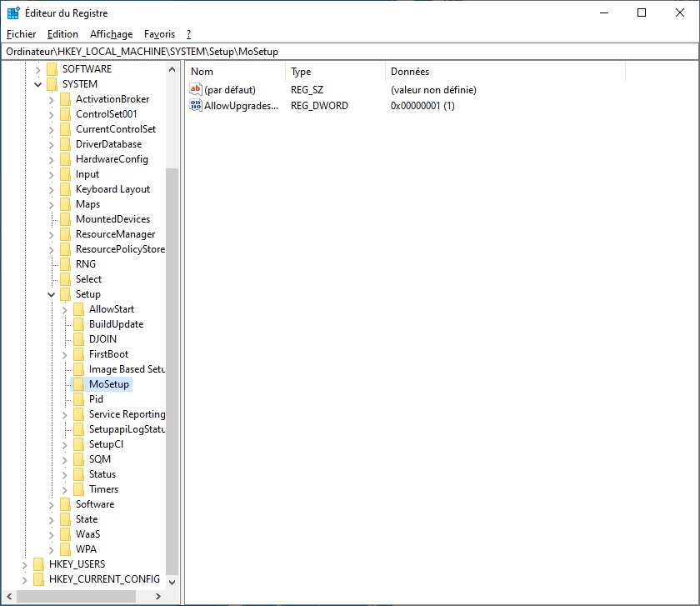
Task: Open the Fichier menu
Action: (x=21, y=34)
